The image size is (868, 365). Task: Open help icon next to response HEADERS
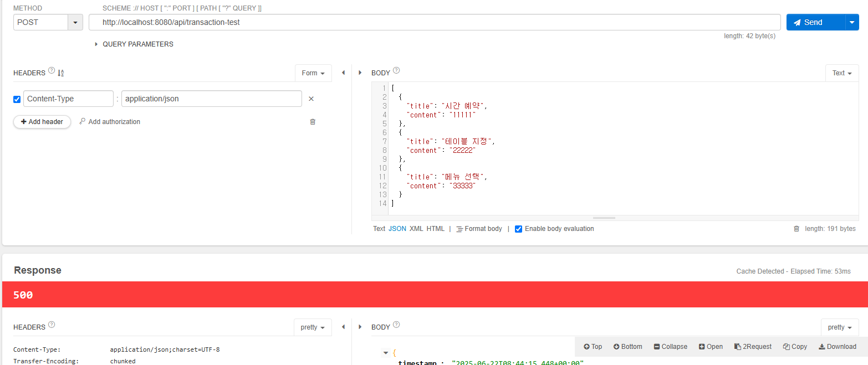click(x=52, y=325)
